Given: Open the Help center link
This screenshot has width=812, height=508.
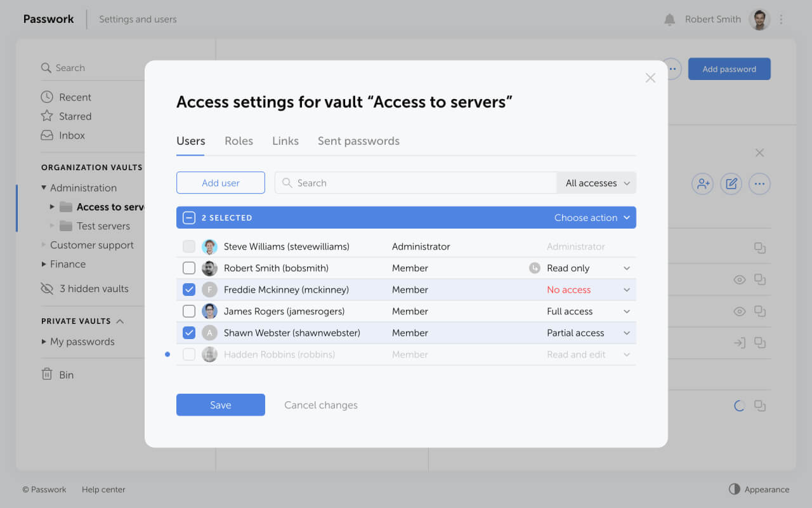Looking at the screenshot, I should tap(103, 490).
